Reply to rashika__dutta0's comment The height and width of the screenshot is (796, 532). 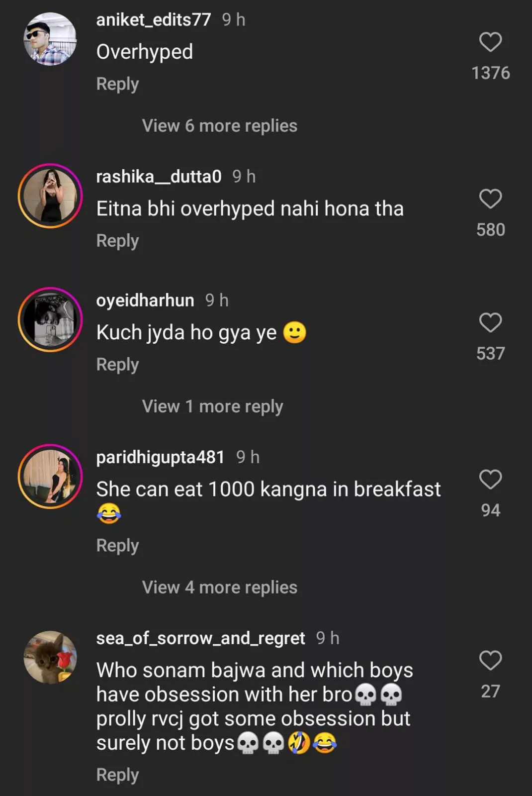tap(117, 241)
